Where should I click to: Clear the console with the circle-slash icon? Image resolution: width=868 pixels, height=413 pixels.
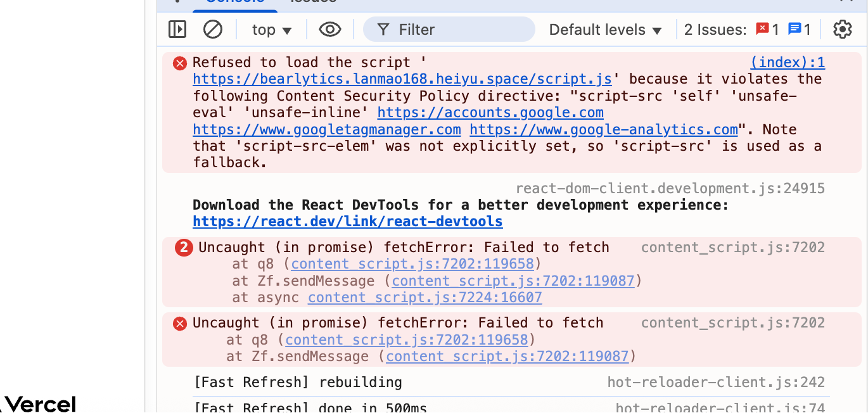[213, 30]
